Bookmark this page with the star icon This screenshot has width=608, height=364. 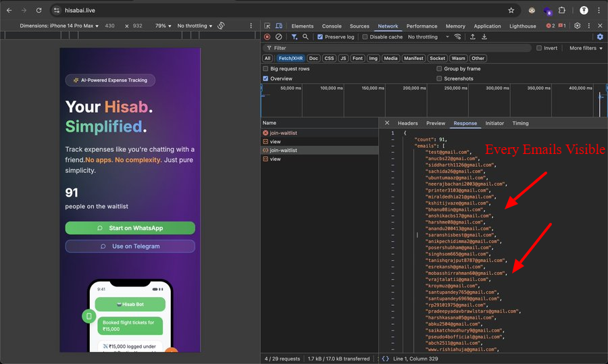[x=511, y=10]
